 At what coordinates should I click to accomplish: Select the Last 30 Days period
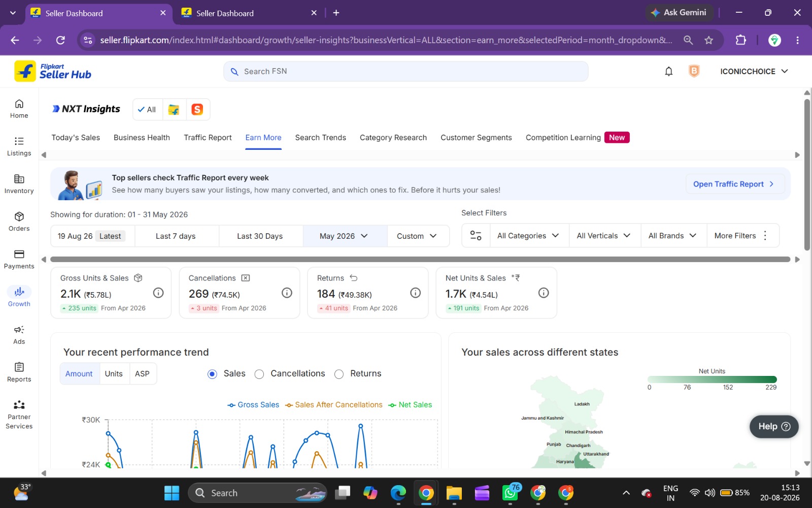coord(260,236)
